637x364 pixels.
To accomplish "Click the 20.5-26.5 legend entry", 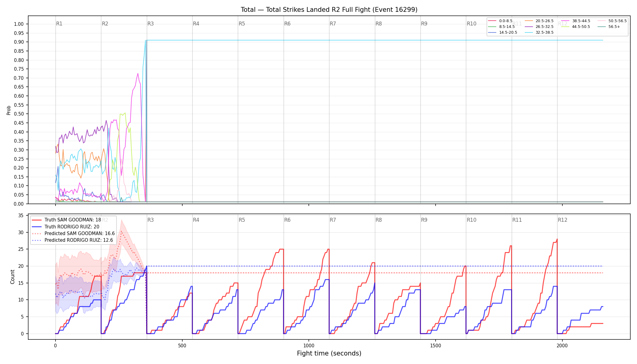I will pos(539,21).
